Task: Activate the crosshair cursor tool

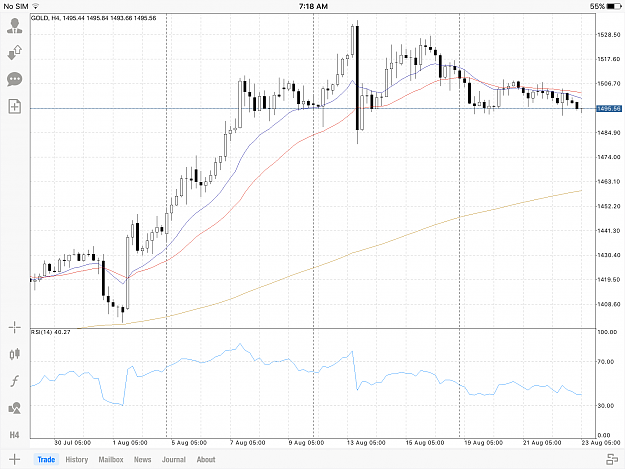Action: pyautogui.click(x=15, y=328)
